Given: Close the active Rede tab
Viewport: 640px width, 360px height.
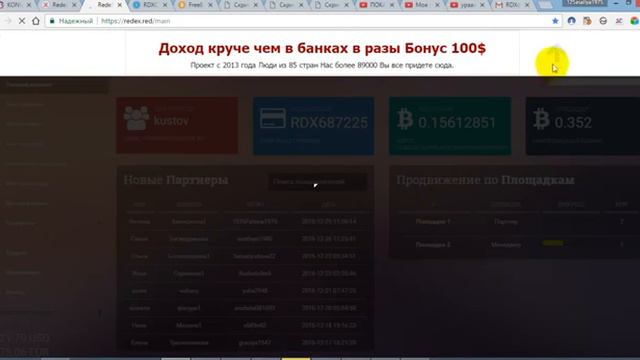Looking at the screenshot, I should [x=120, y=5].
